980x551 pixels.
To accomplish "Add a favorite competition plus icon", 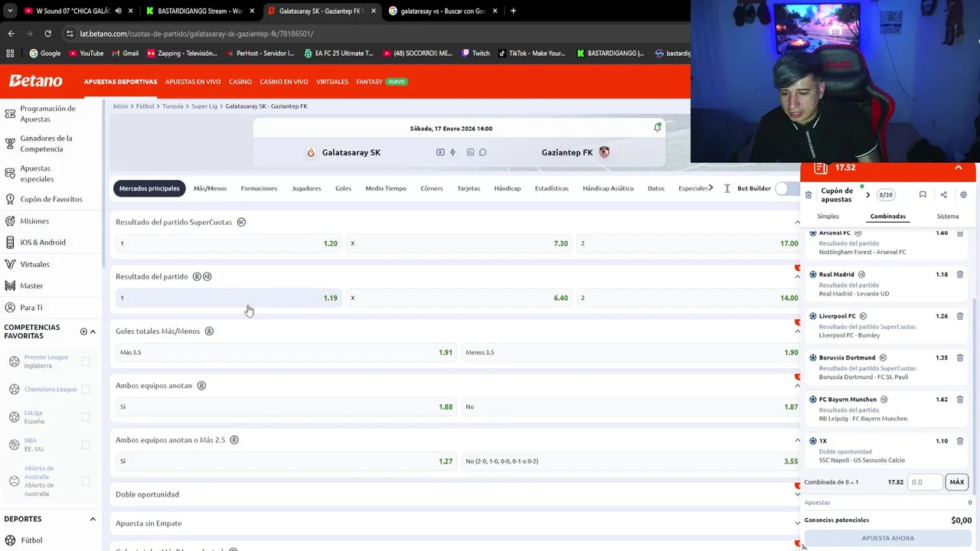I will point(83,331).
